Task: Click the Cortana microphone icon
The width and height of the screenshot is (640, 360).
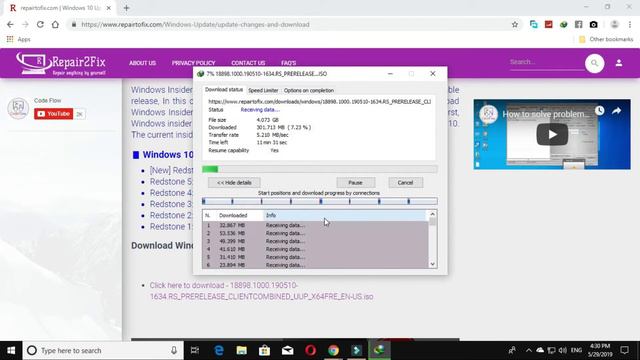Action: 174,350
